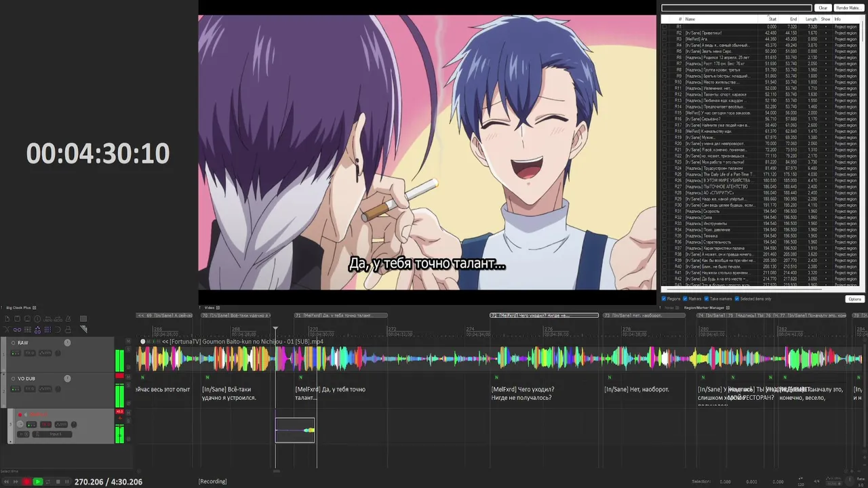Image resolution: width=868 pixels, height=488 pixels.
Task: Click the Redo toolbar icon
Action: click(58, 319)
